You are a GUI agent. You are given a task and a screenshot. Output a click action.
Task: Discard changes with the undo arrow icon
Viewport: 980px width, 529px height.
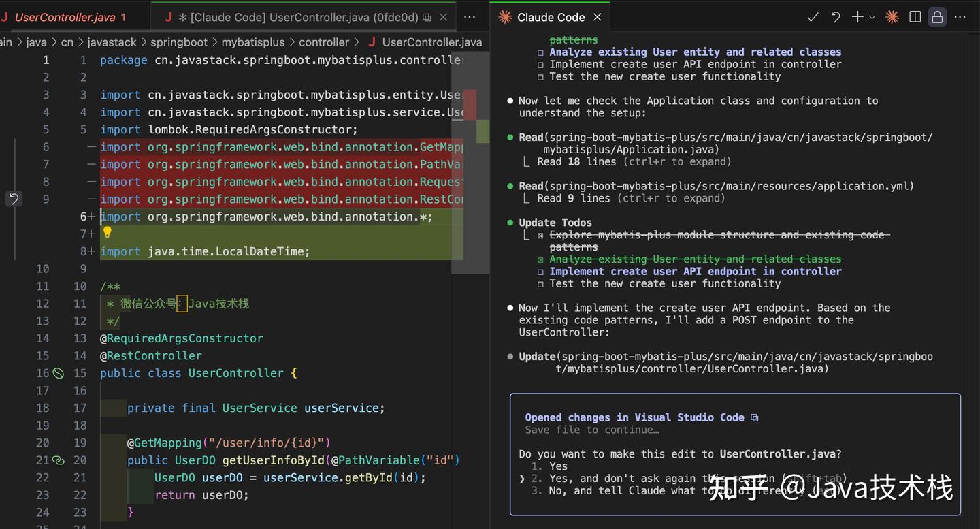(x=836, y=16)
